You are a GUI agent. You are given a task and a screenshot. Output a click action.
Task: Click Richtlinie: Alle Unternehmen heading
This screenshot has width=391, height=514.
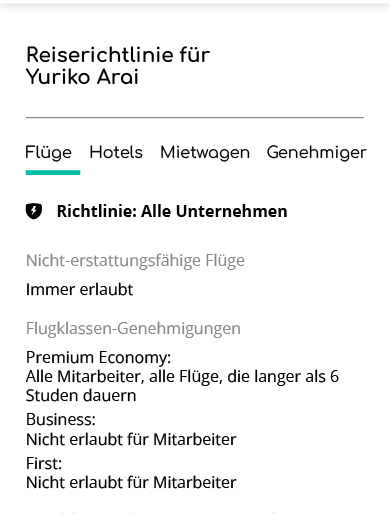(x=172, y=211)
